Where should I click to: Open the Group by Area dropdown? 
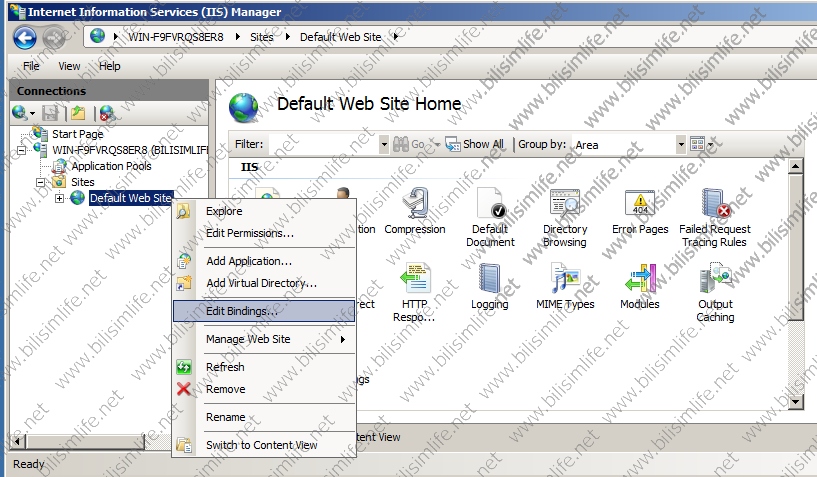point(680,144)
